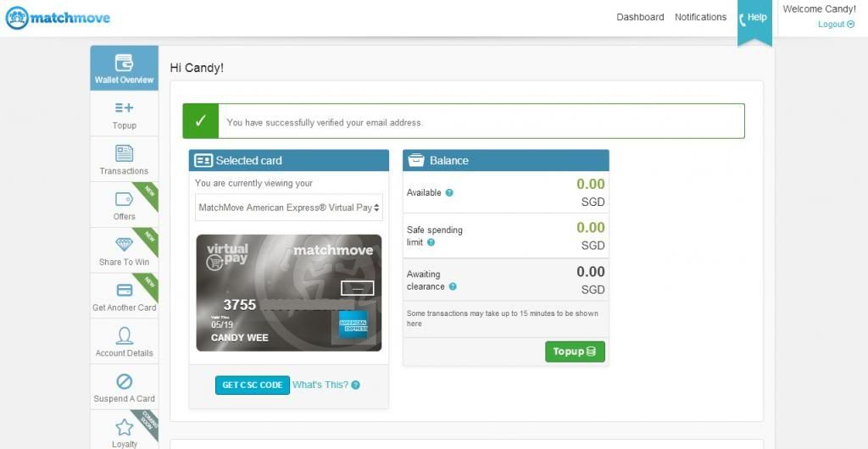Expand the MatchMove American Express card dropdown
868x449 pixels.
pos(289,208)
